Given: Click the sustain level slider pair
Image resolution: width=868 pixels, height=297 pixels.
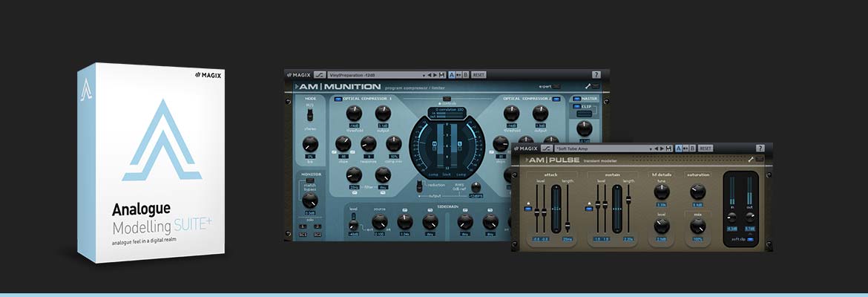Looking at the screenshot, I should pos(601,209).
